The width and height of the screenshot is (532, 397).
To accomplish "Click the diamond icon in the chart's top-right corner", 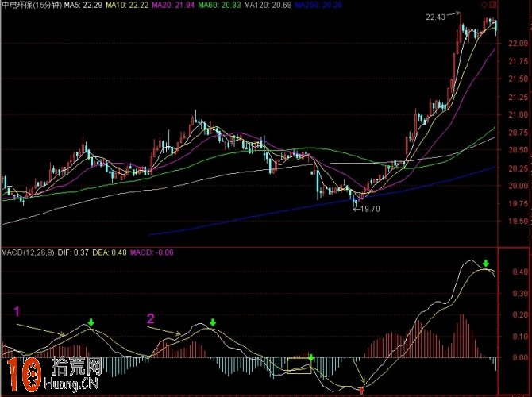I will (484, 5).
